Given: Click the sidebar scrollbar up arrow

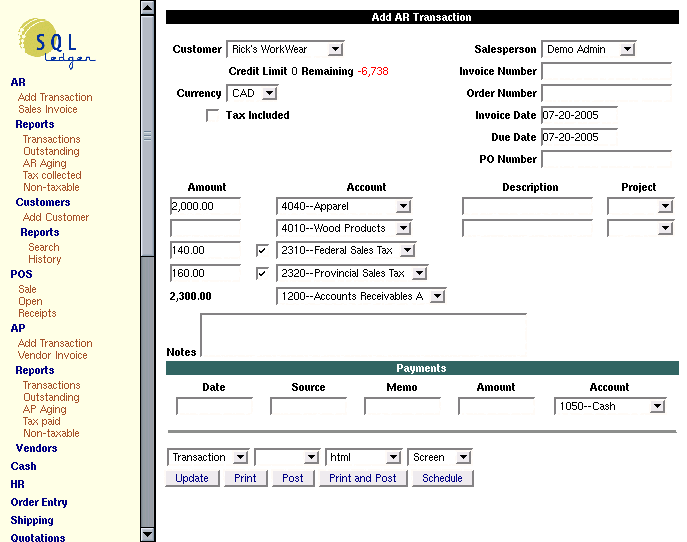Looking at the screenshot, I should click(x=148, y=8).
